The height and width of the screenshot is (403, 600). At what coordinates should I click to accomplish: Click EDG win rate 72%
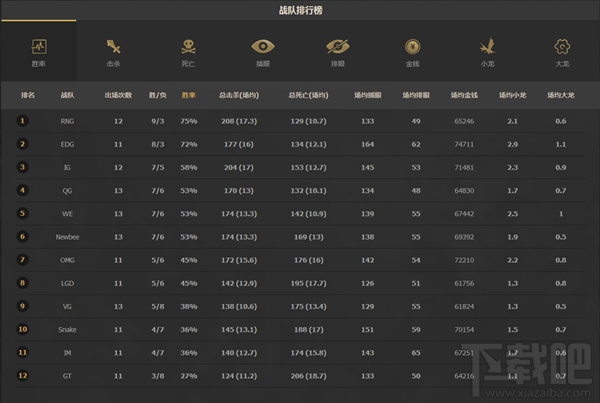(x=189, y=144)
